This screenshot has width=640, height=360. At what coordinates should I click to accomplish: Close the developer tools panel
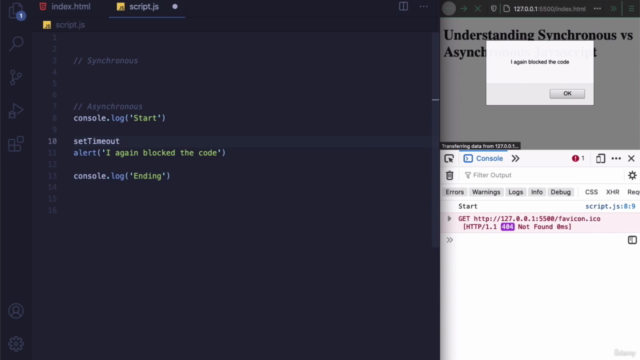tap(631, 158)
